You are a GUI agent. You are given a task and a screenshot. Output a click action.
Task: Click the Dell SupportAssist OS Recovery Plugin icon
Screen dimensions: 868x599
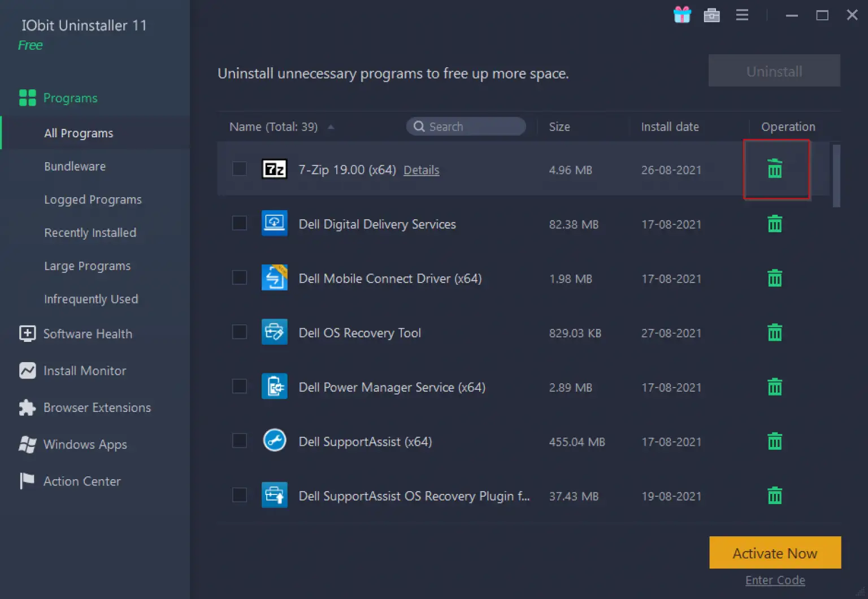(x=275, y=494)
